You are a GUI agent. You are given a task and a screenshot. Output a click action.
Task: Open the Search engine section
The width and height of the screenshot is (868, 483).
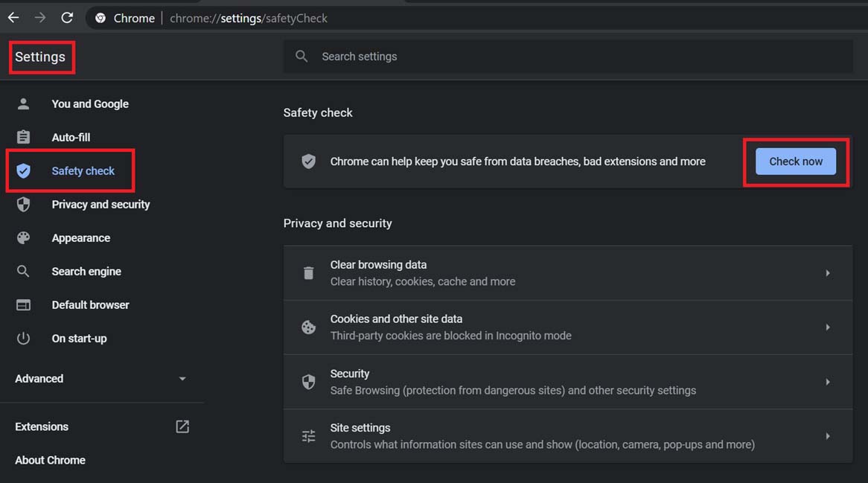click(86, 272)
